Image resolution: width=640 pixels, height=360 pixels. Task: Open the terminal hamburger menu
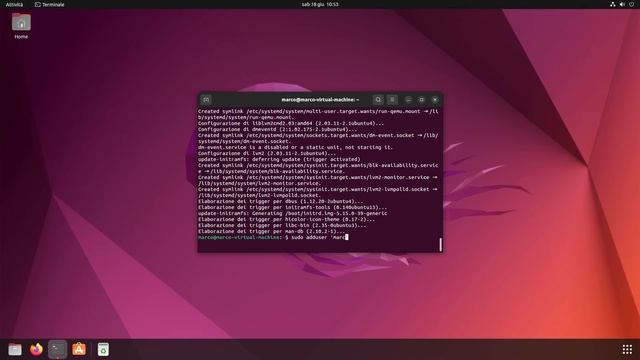[x=392, y=100]
